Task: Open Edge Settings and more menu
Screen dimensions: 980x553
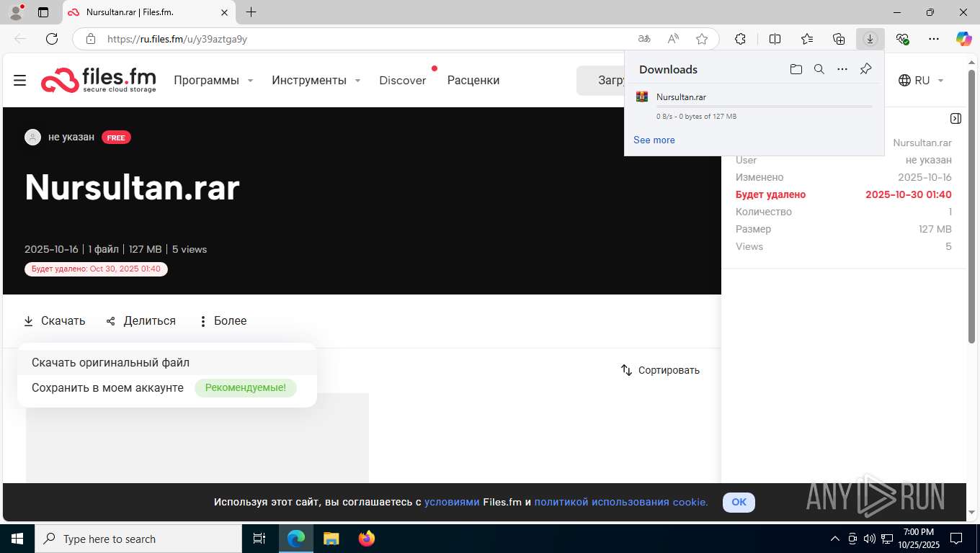Action: click(x=934, y=39)
